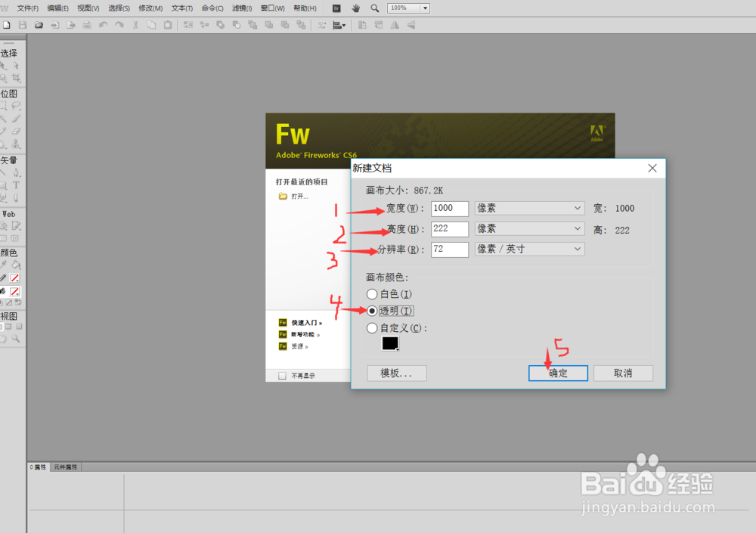Click the width input field
Image resolution: width=756 pixels, height=533 pixels.
point(449,208)
